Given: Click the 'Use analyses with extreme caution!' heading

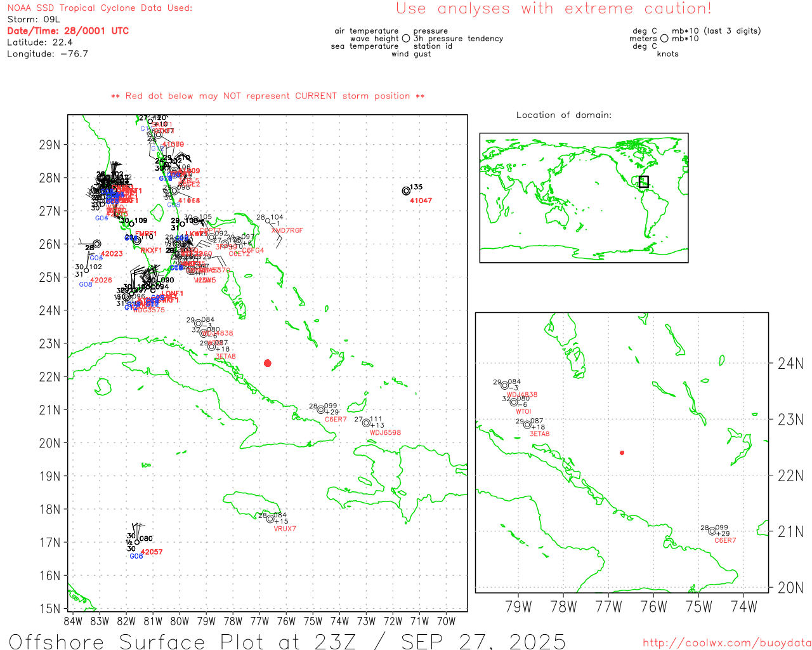Looking at the screenshot, I should point(553,9).
